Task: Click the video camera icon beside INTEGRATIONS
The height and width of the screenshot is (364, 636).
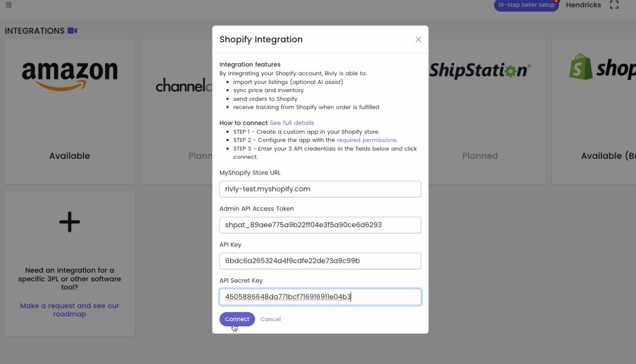Action: pos(73,31)
